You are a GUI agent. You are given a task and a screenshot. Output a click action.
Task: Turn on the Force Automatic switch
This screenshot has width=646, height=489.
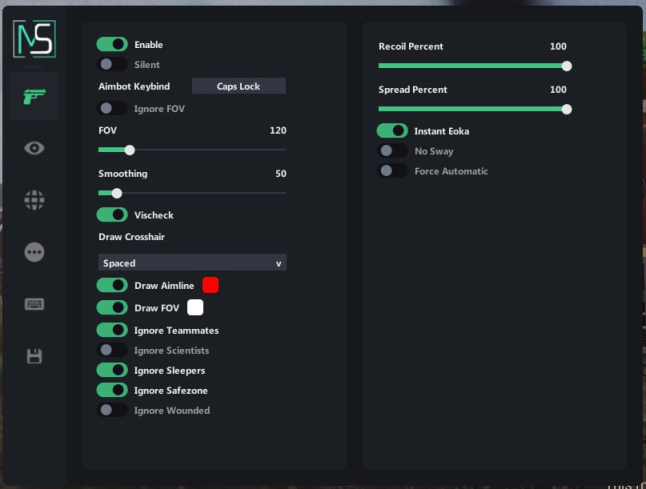coord(392,171)
